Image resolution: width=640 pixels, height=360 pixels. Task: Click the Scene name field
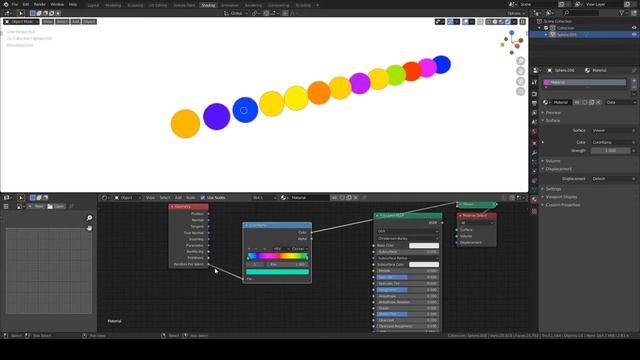539,4
